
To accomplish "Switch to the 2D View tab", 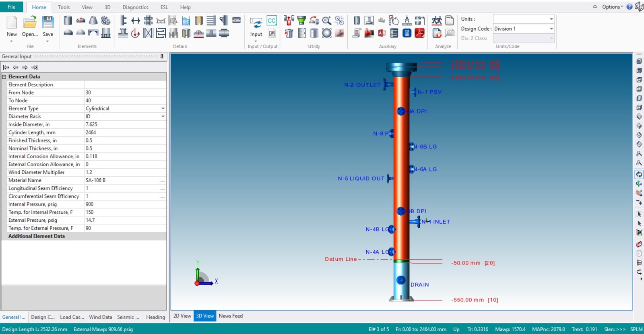I will pos(182,316).
